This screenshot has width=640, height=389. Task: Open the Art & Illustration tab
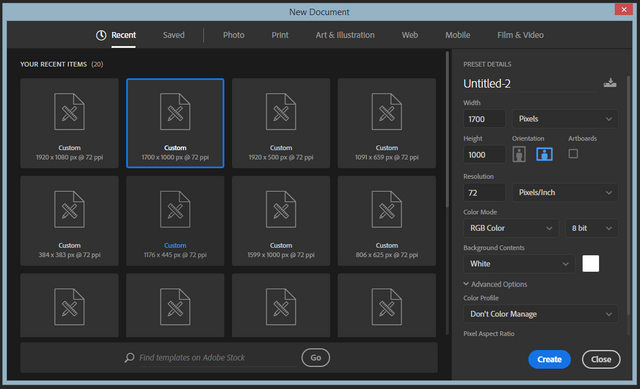coord(345,35)
